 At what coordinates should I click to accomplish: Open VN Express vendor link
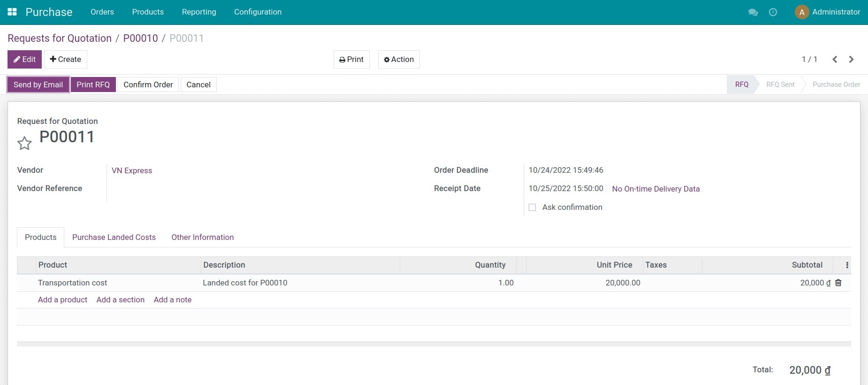(x=132, y=170)
